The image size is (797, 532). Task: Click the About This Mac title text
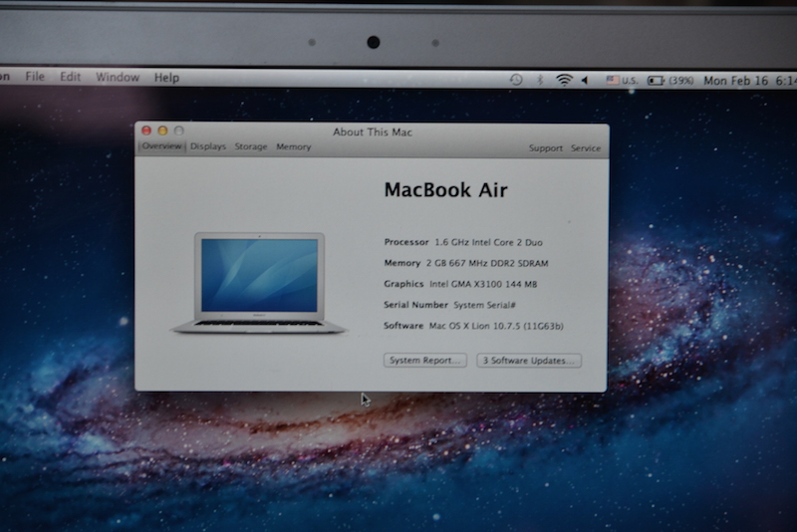373,133
